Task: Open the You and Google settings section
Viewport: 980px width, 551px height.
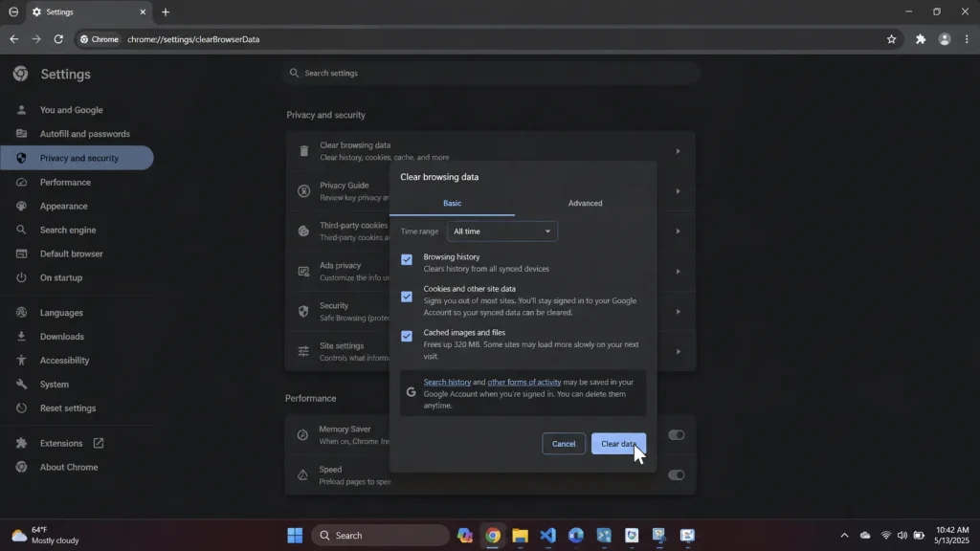Action: (x=71, y=110)
